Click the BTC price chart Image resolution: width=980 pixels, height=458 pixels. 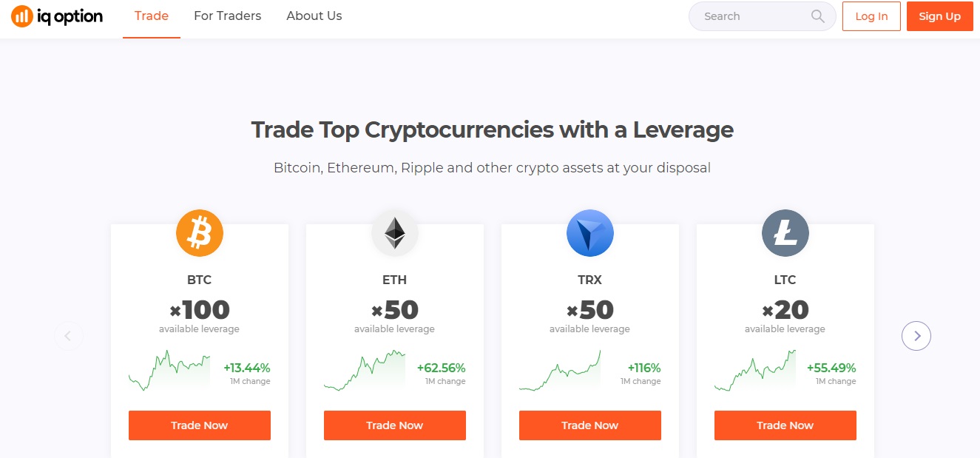coord(169,371)
